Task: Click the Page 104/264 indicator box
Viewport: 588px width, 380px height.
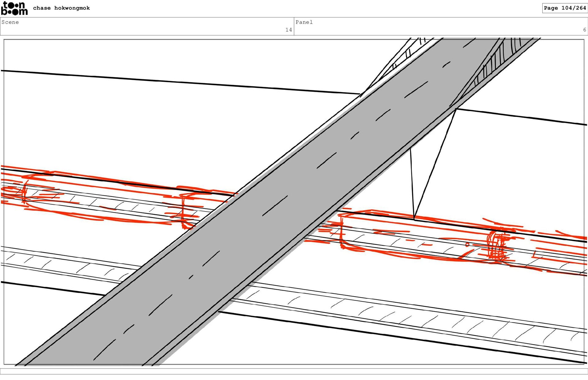Action: click(x=564, y=8)
